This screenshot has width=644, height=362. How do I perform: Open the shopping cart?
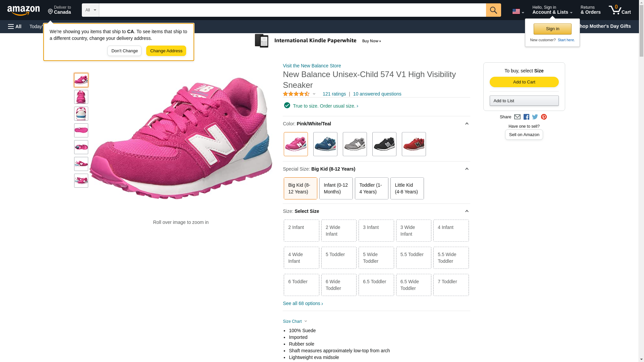[620, 10]
